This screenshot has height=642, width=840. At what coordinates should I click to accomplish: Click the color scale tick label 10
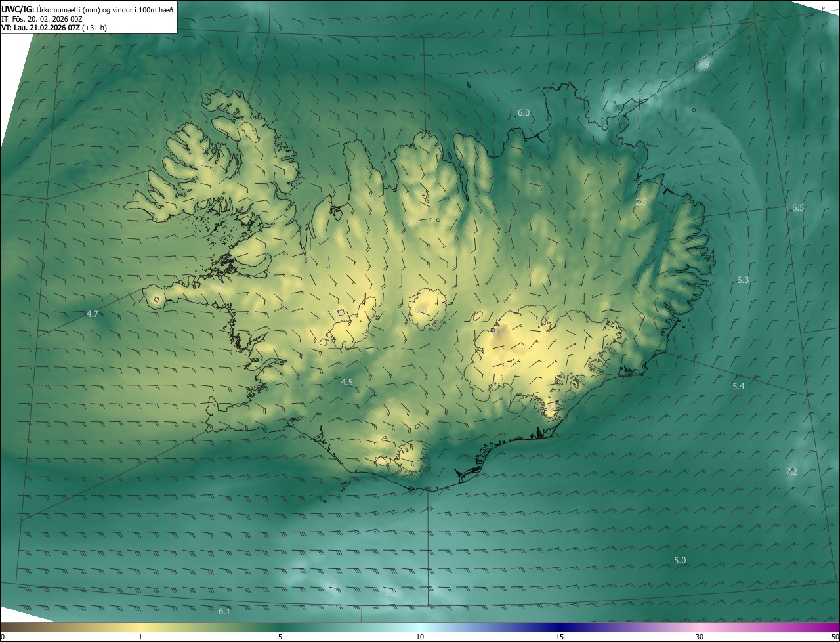(x=420, y=637)
